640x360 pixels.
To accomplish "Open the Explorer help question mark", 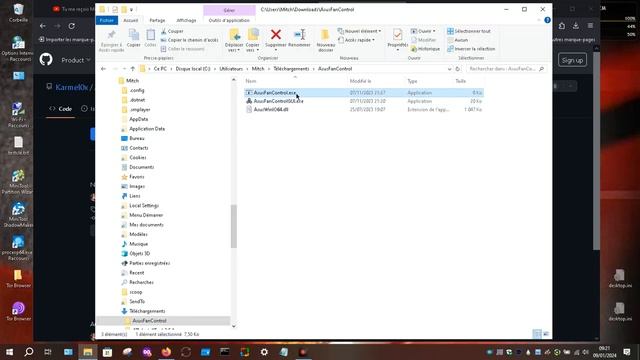I will click(547, 20).
